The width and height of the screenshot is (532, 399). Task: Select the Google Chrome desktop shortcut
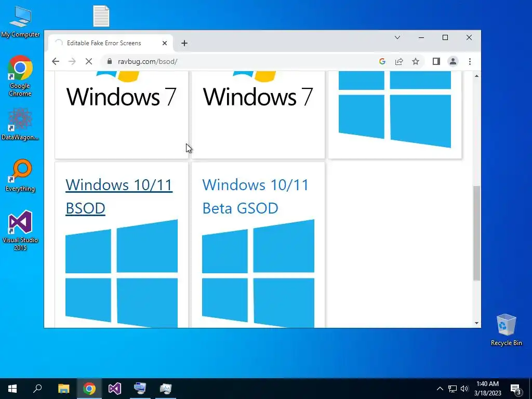20,76
